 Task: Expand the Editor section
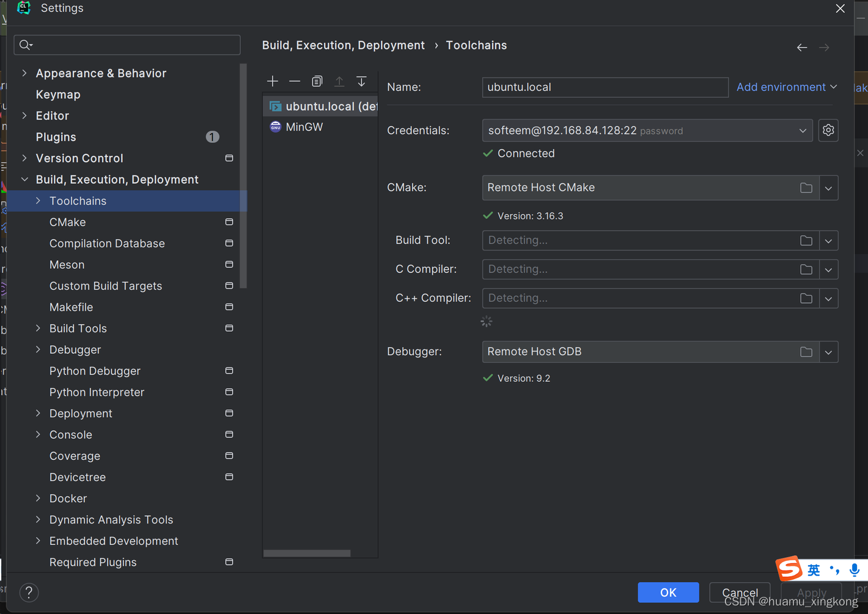tap(24, 115)
